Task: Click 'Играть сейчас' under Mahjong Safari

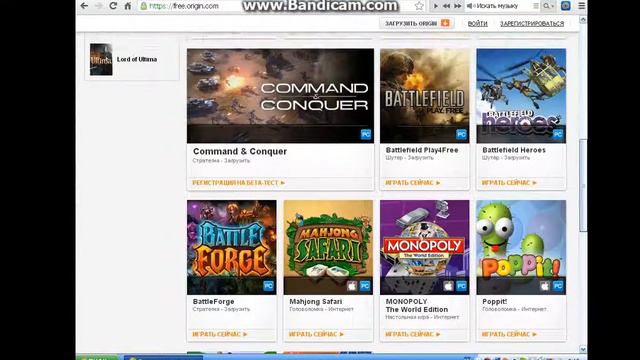Action: [x=316, y=334]
